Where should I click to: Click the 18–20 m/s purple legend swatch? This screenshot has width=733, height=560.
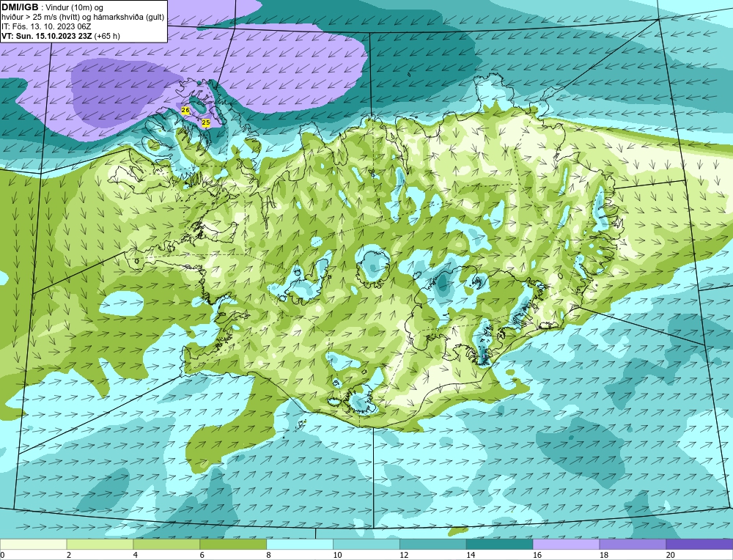[x=633, y=544]
